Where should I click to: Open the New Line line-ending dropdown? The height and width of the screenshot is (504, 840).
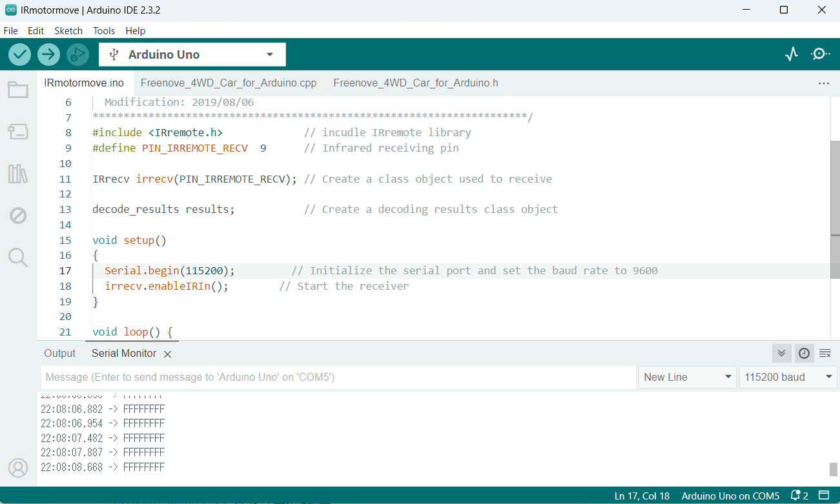(688, 378)
